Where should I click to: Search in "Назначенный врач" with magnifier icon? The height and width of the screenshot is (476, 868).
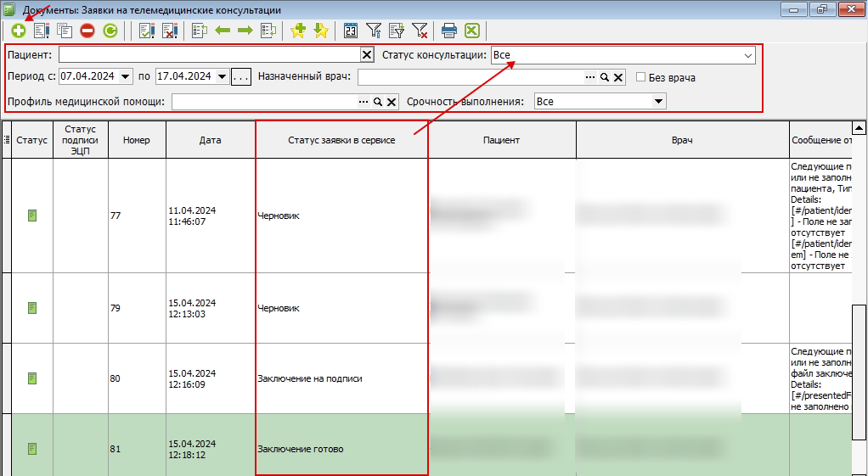605,77
